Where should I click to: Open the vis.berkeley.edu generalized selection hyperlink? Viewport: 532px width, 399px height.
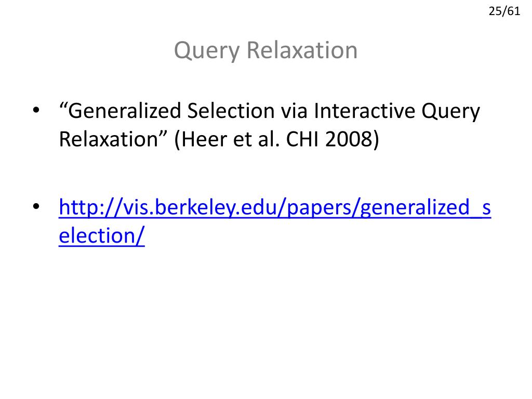[x=275, y=208]
